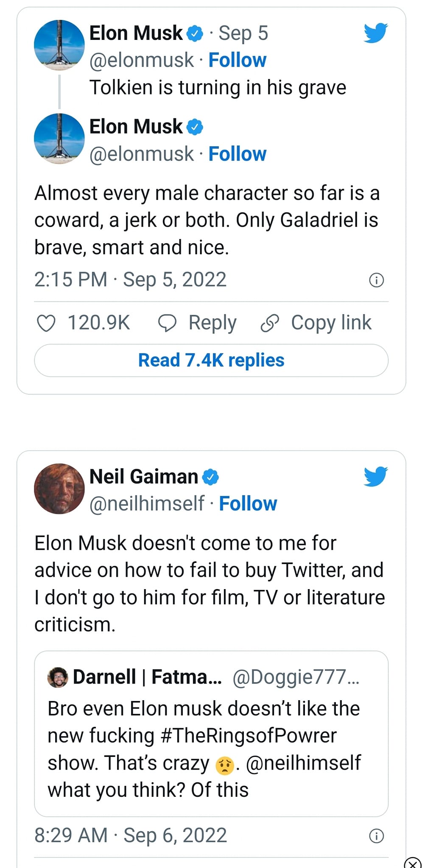The image size is (422, 868).
Task: Open the 2:15 PM · Sep 5, 2022 timestamp
Action: [x=131, y=280]
